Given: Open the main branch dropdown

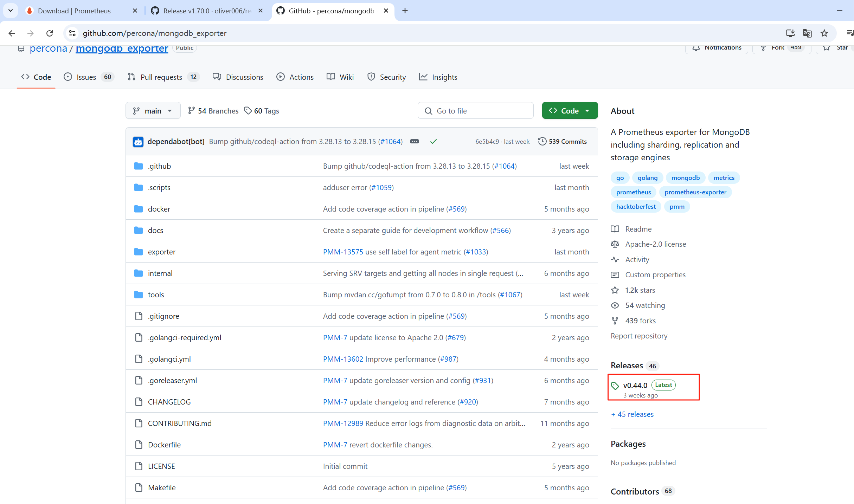Looking at the screenshot, I should pyautogui.click(x=153, y=111).
